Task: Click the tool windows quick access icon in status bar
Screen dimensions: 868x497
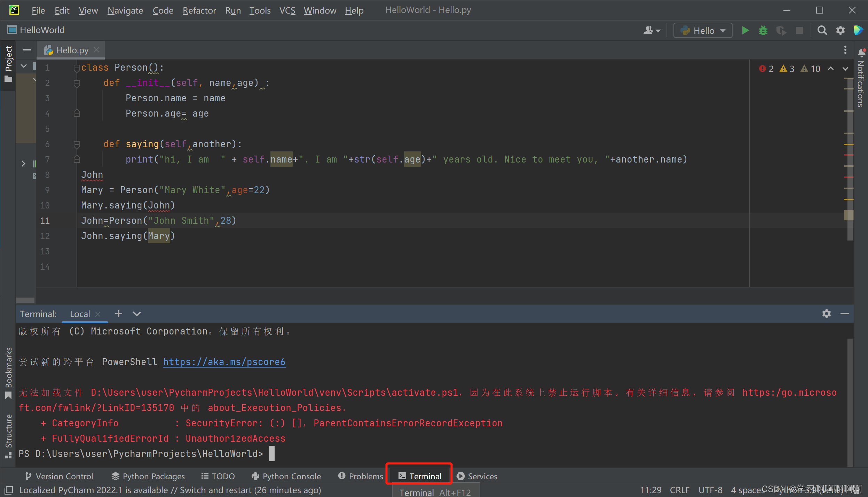Action: (x=8, y=490)
